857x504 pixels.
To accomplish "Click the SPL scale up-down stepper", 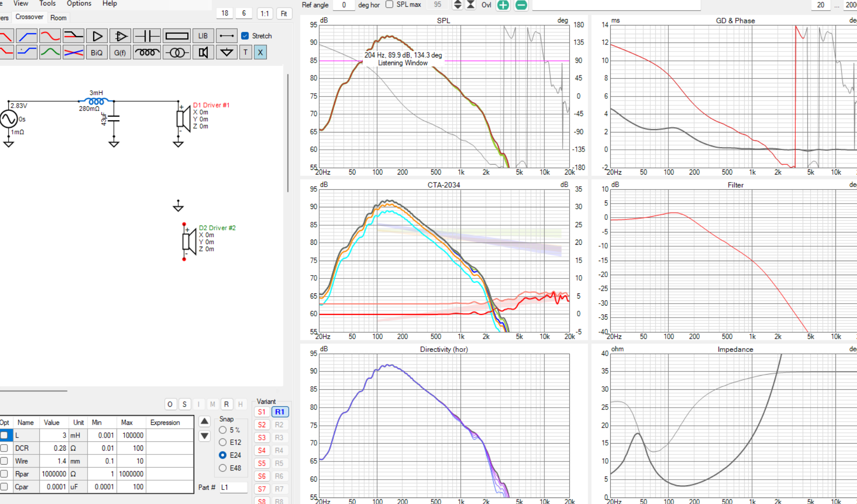I will 458,5.
